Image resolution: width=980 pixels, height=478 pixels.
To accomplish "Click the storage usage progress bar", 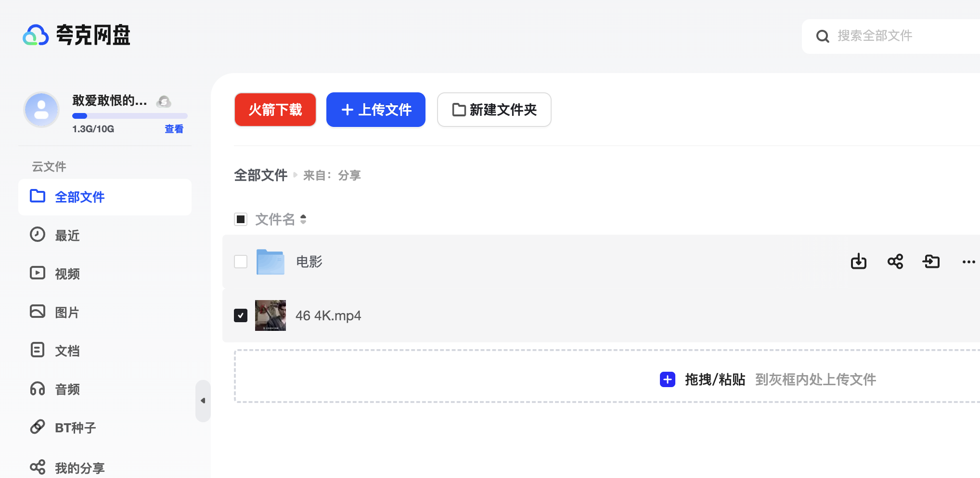I will click(x=129, y=116).
